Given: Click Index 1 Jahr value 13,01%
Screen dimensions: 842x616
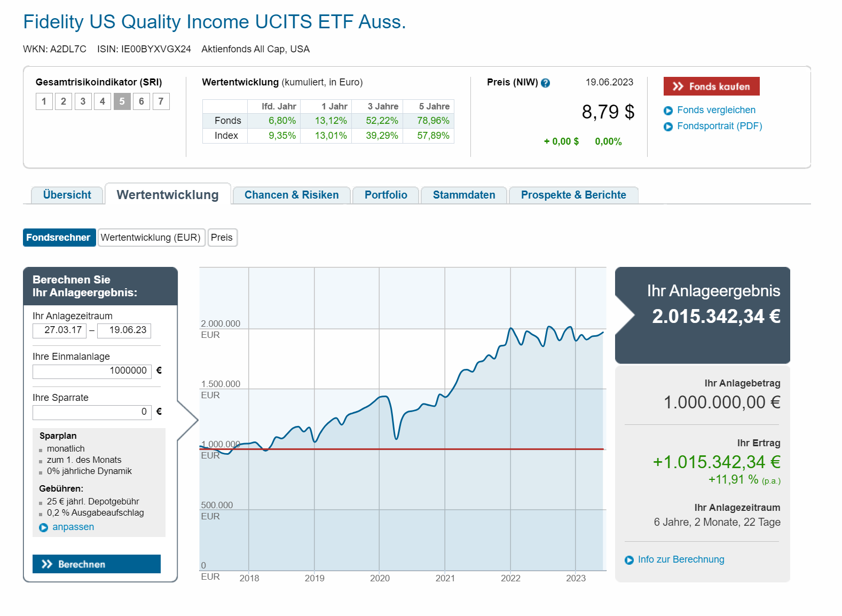Looking at the screenshot, I should click(x=331, y=136).
